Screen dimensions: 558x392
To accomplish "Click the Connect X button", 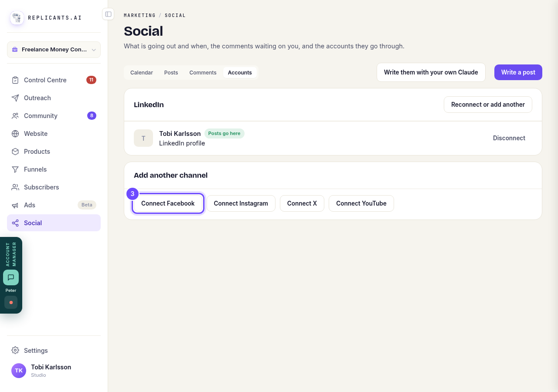I will tap(302, 203).
